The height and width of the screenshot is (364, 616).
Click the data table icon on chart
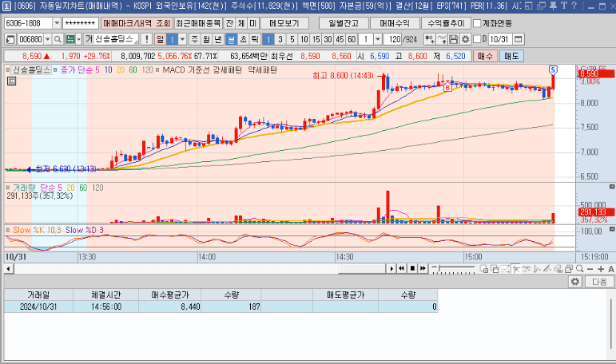[11, 81]
